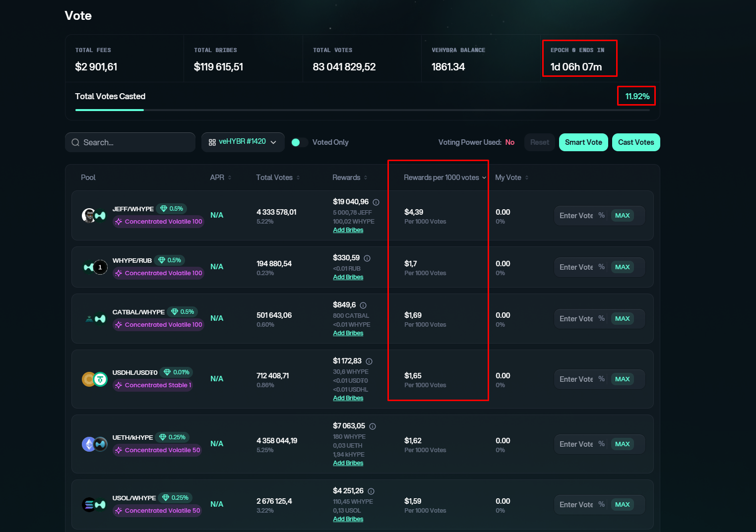756x532 pixels.
Task: Click the Total Votes Casted progress bar
Action: (x=362, y=110)
